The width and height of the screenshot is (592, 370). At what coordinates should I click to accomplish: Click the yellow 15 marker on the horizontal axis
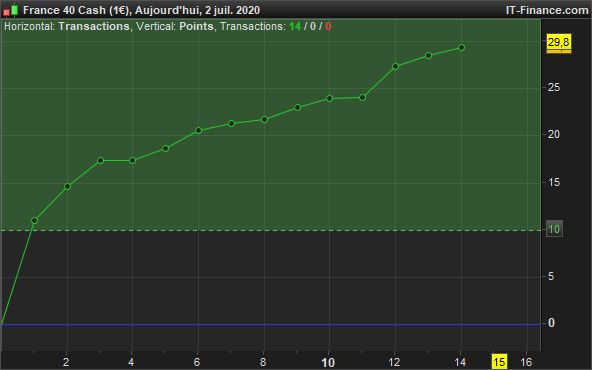[x=499, y=362]
